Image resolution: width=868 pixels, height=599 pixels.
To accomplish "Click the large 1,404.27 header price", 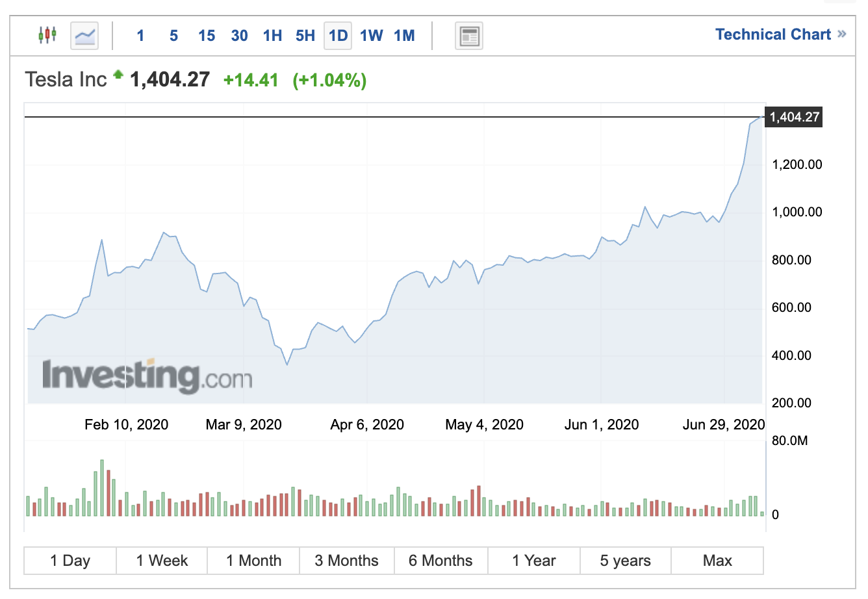I will pos(170,79).
